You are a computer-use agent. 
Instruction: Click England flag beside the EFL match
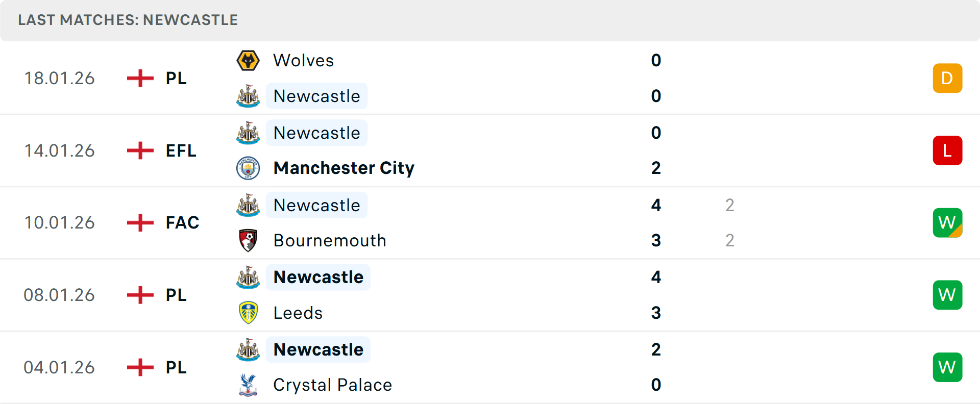pyautogui.click(x=140, y=150)
